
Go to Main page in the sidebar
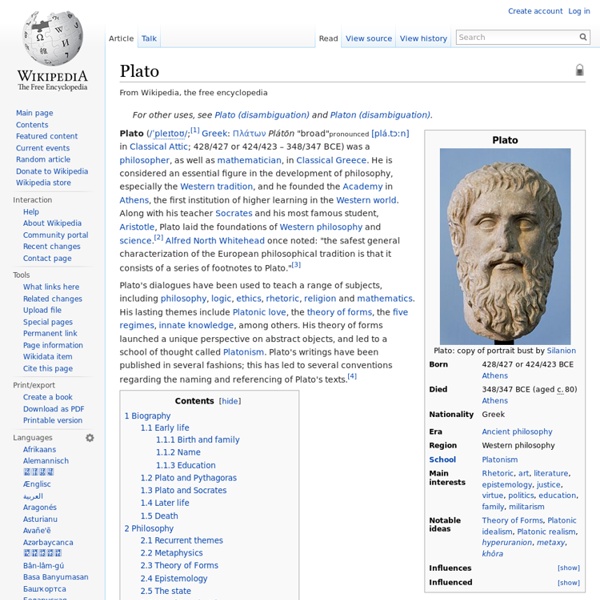coord(34,113)
